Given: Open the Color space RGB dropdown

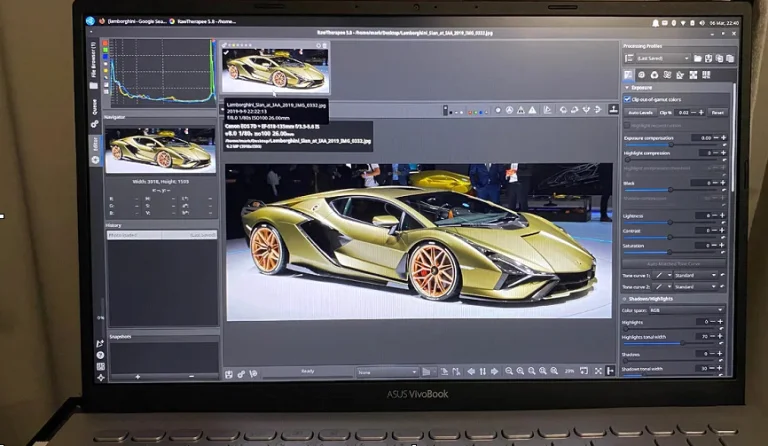Looking at the screenshot, I should click(686, 310).
